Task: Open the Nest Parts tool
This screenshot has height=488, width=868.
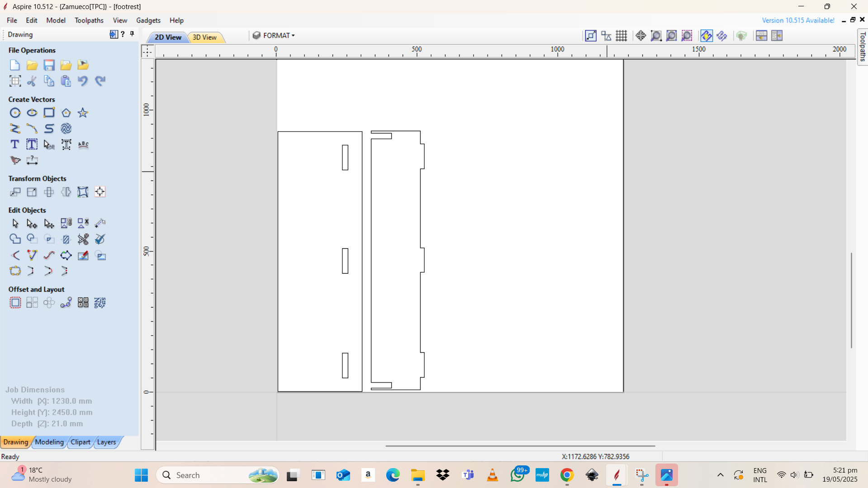Action: click(x=100, y=303)
